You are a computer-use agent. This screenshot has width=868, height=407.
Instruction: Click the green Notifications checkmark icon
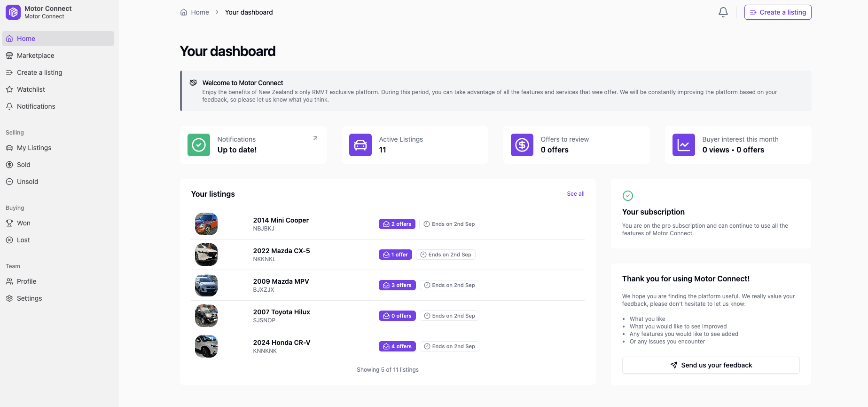coord(199,145)
